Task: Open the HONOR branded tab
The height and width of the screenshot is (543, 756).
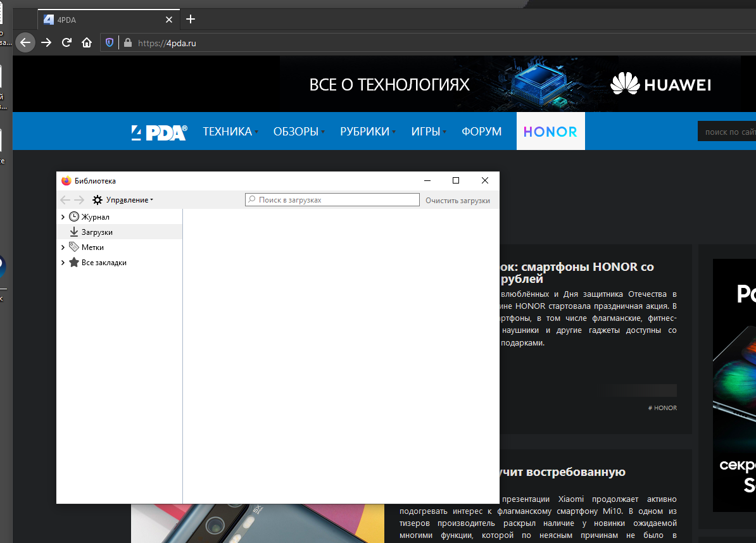Action: pos(551,131)
